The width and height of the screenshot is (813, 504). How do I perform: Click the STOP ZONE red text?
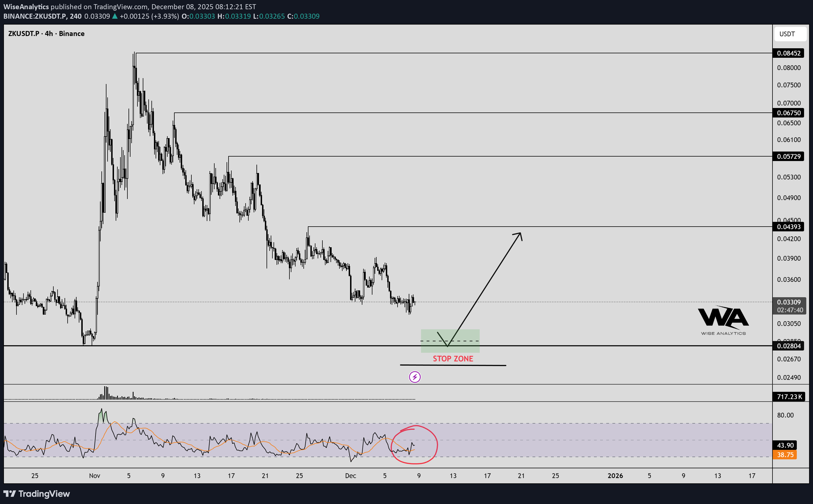tap(453, 359)
